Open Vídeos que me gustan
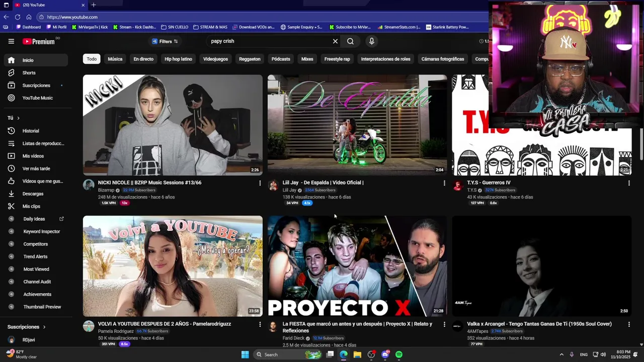Image resolution: width=644 pixels, height=362 pixels. pyautogui.click(x=35, y=181)
